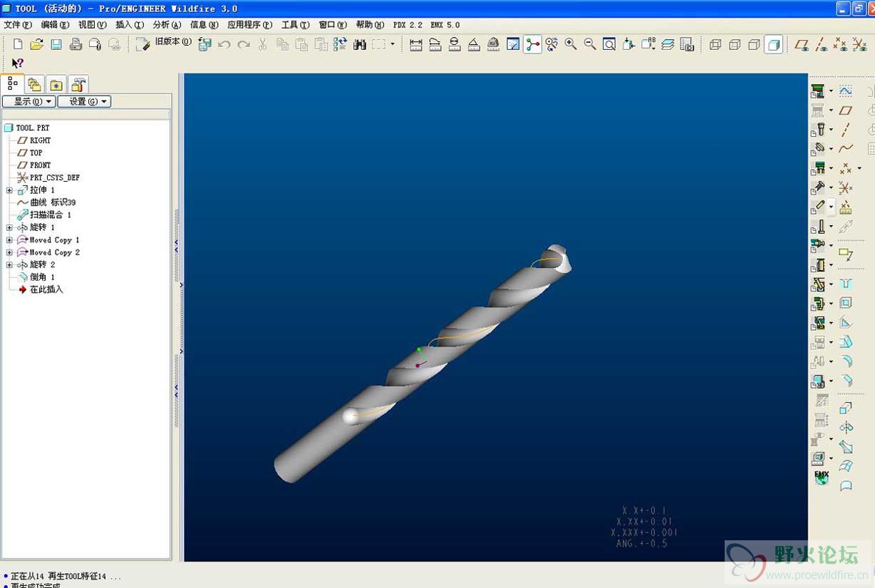875x588 pixels.
Task: Undo the last action
Action: tap(224, 44)
